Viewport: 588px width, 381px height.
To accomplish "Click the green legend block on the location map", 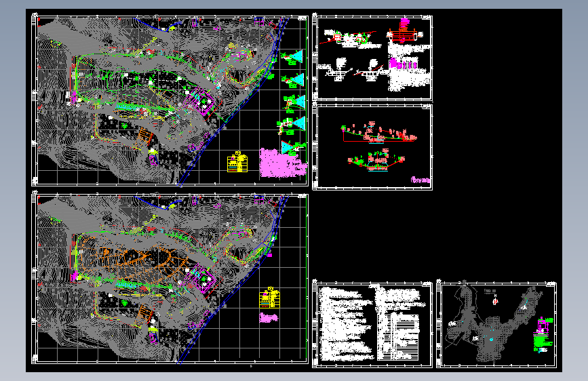I will pyautogui.click(x=541, y=341).
